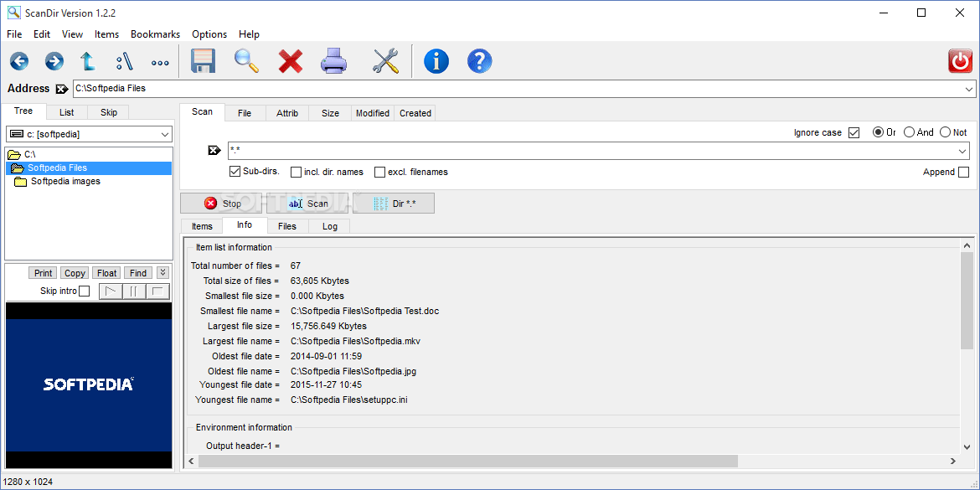Click the arrow icon left of scan pattern field
Image resolution: width=980 pixels, height=490 pixels.
214,150
